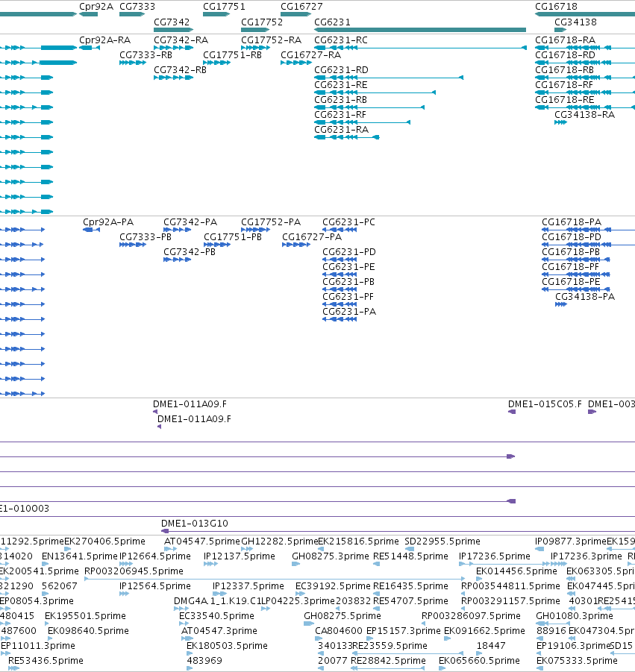This screenshot has width=635, height=672.
Task: Click the CG6231-RB transcript
Action: point(340,100)
